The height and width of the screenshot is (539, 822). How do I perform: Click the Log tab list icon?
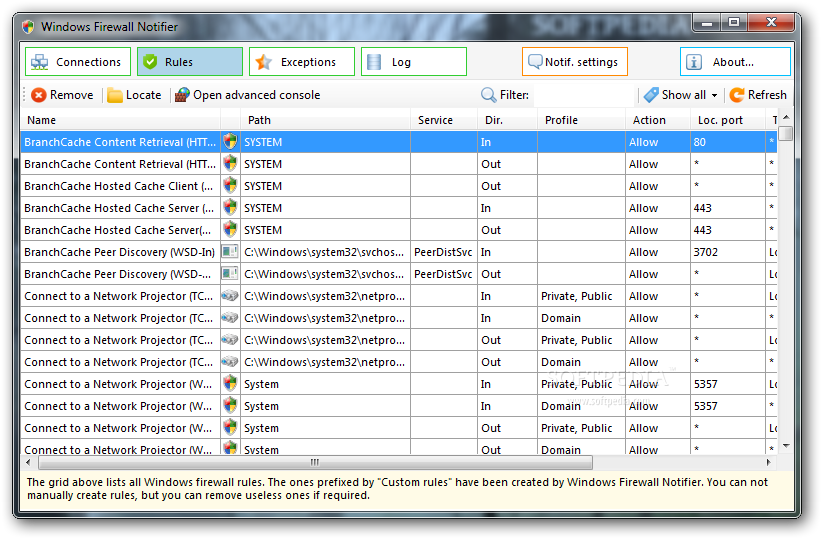click(374, 62)
